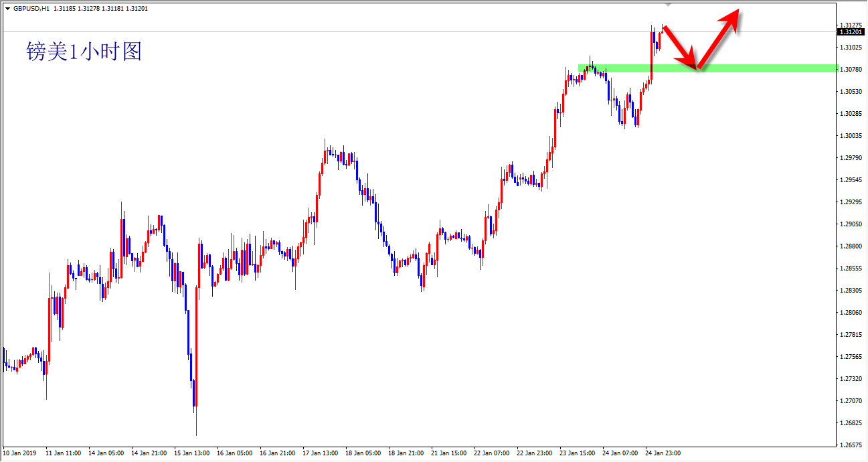Click the 1.26575 price at scale bottom
This screenshot has width=868, height=462.
851,445
